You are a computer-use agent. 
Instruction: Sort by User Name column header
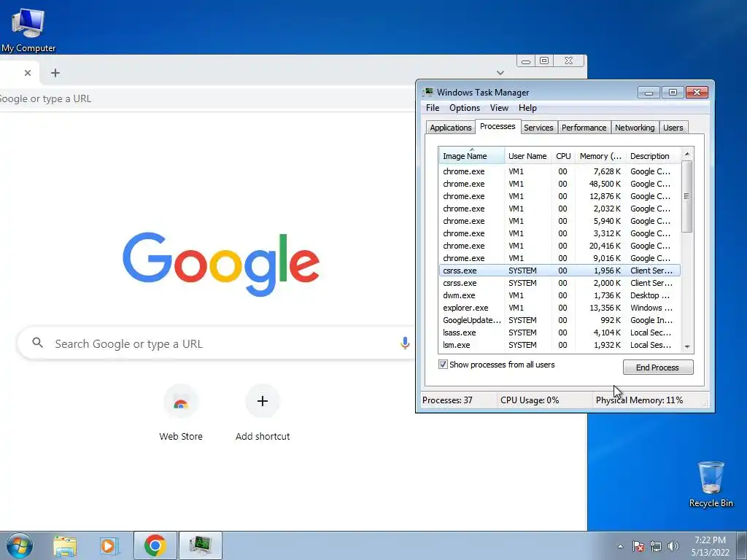pyautogui.click(x=527, y=156)
